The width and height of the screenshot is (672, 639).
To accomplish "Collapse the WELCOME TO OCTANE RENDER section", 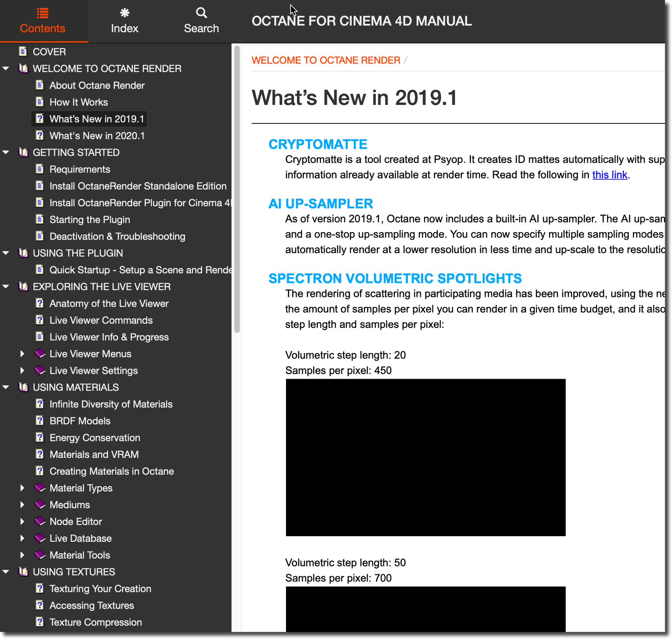I will click(x=6, y=68).
